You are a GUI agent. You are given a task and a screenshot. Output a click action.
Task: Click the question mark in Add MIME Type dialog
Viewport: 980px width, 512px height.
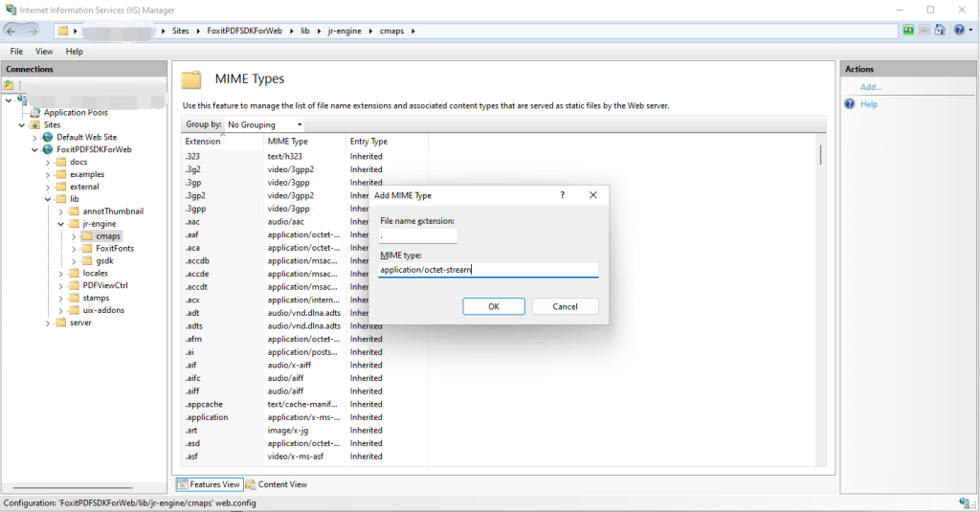pyautogui.click(x=562, y=195)
